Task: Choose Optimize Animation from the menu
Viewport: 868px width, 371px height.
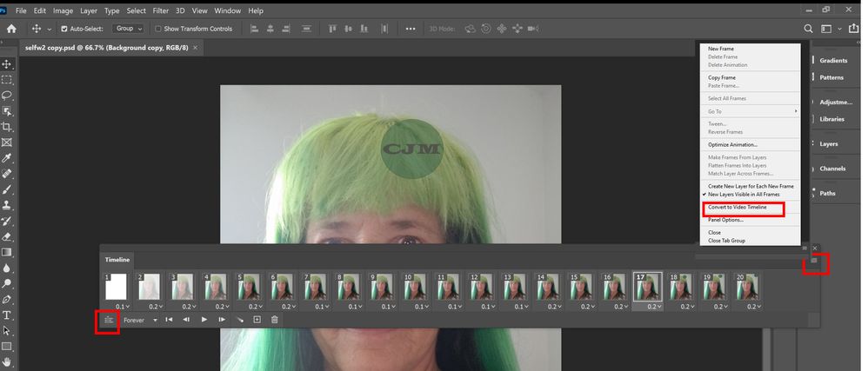Action: coord(732,145)
